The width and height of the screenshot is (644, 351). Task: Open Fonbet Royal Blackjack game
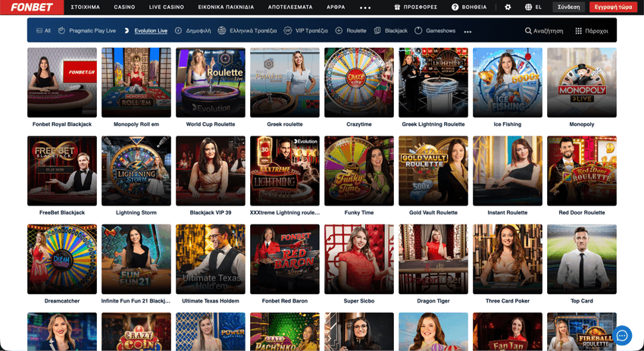pyautogui.click(x=62, y=83)
